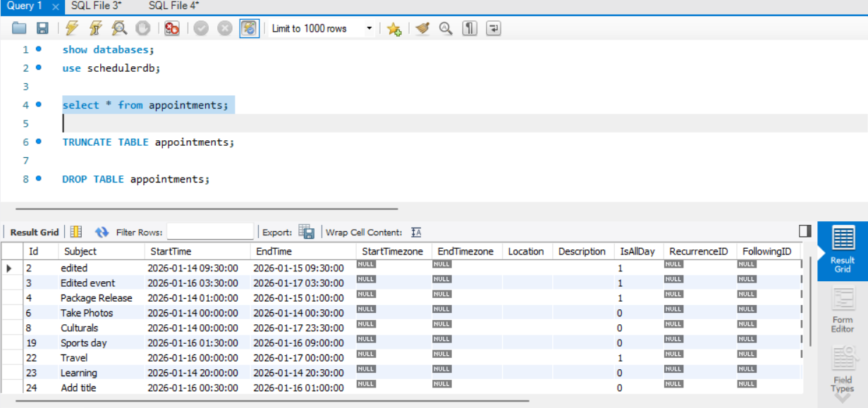Refresh the result grid with the arrows icon
This screenshot has height=408, width=868.
(101, 232)
